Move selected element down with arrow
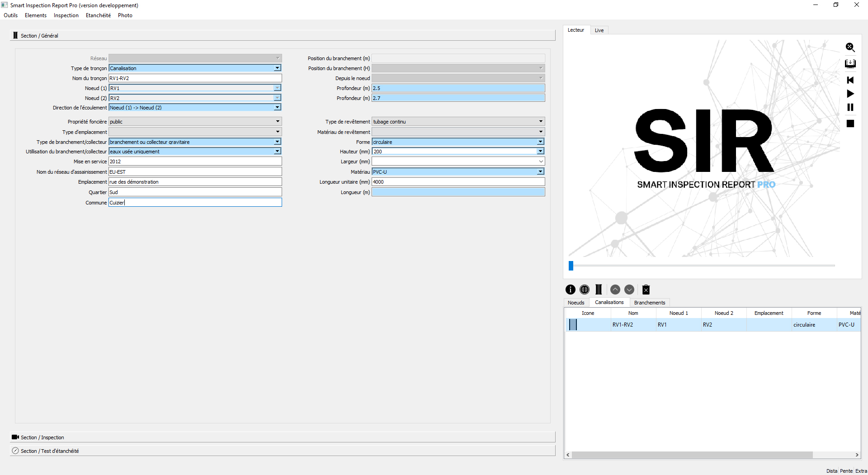Screen dimensions: 868x475 pos(629,290)
